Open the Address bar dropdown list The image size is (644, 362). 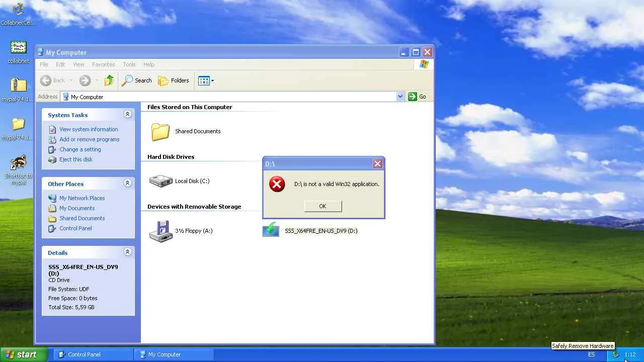[x=400, y=97]
